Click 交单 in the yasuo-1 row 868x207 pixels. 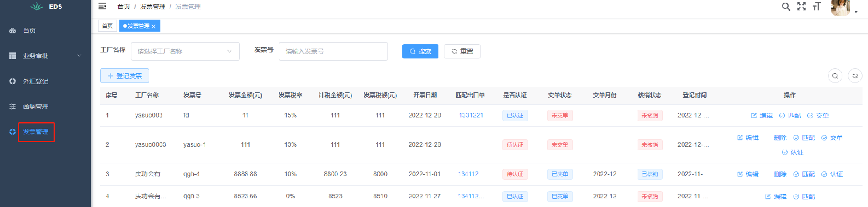tap(832, 138)
